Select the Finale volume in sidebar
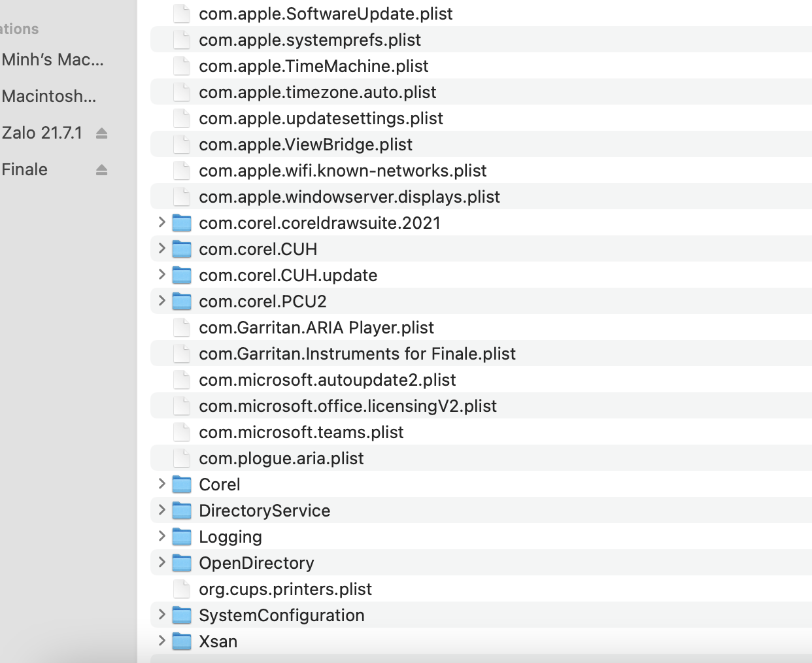Screen dimensions: 812x663 tap(25, 170)
